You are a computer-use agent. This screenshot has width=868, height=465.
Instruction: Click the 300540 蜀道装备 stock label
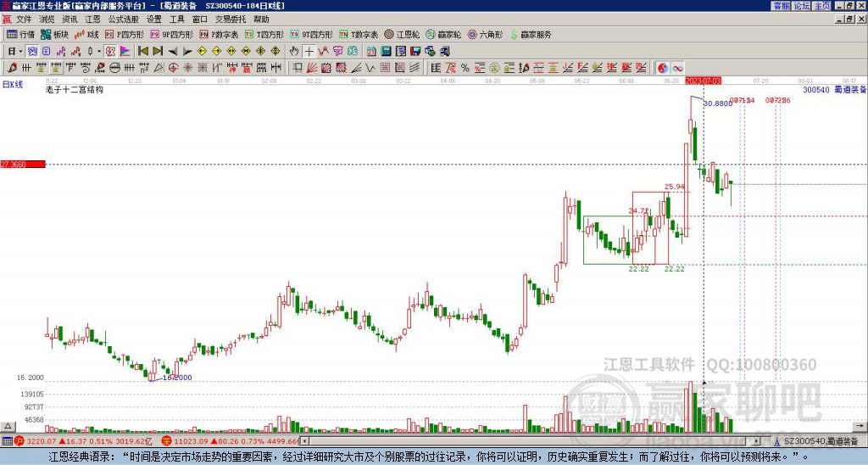click(835, 89)
